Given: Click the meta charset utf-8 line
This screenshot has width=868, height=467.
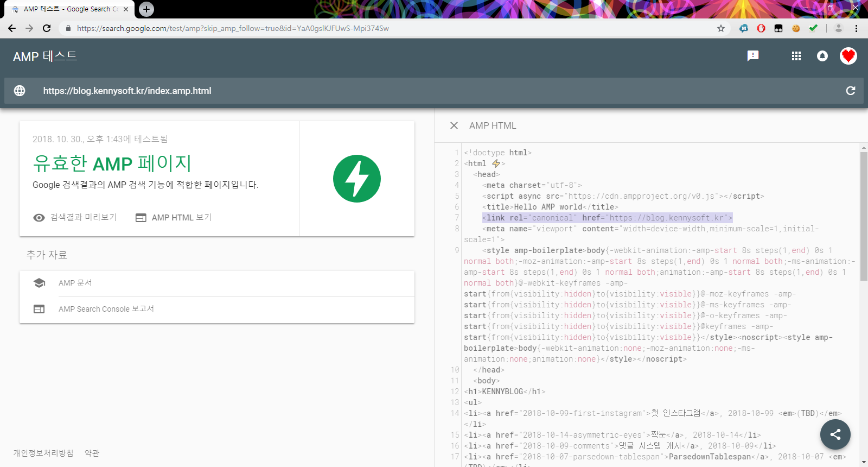Looking at the screenshot, I should [532, 185].
